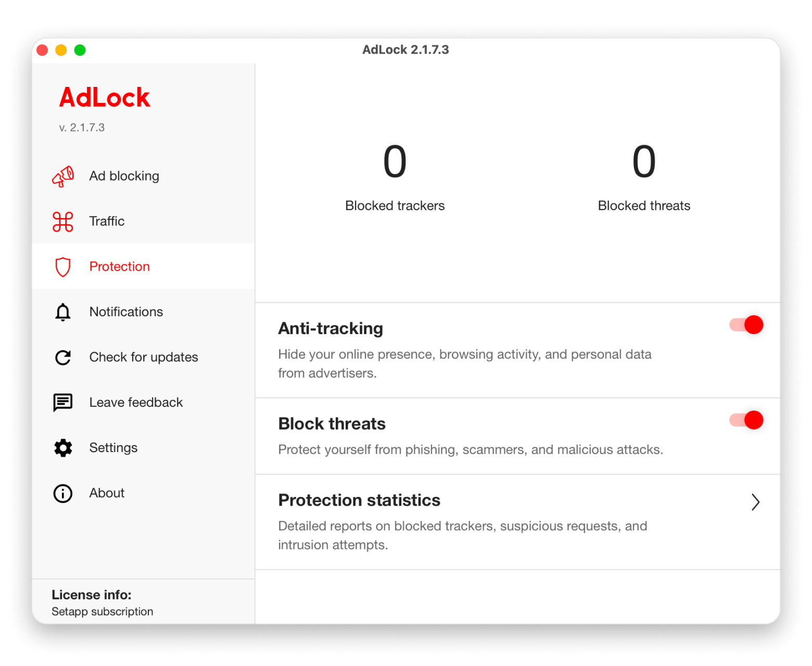
Task: Open the Leave feedback entry
Action: tap(143, 403)
